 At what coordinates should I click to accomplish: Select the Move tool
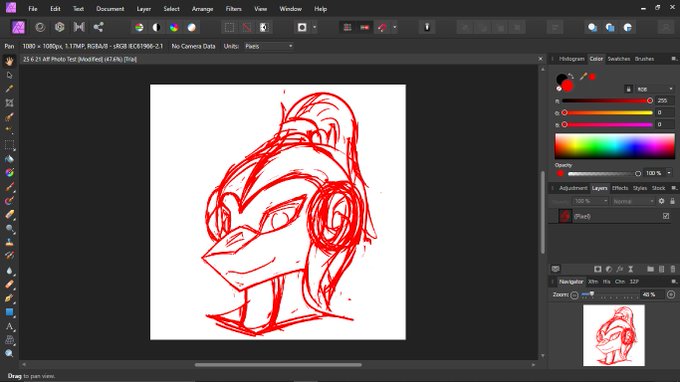(x=9, y=75)
